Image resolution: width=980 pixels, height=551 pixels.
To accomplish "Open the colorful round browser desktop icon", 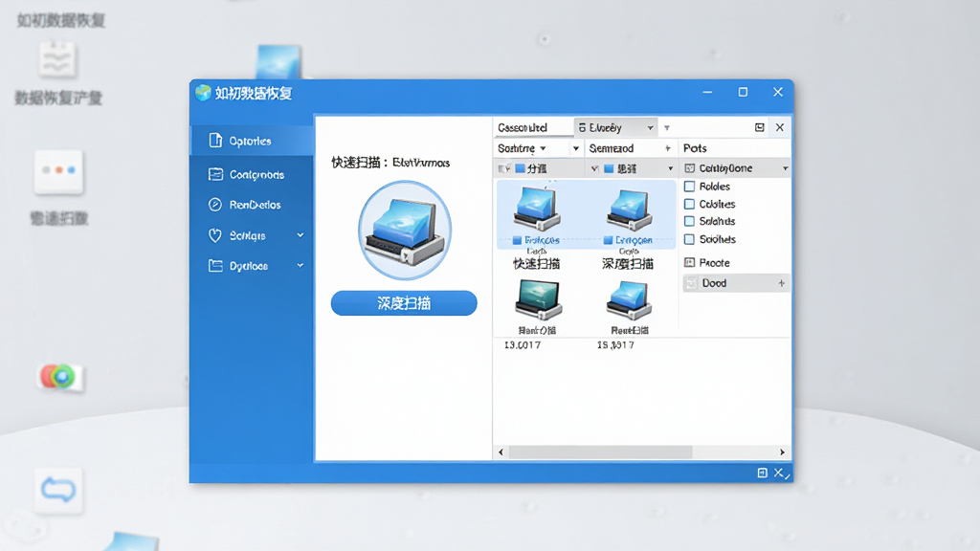I will 58,377.
